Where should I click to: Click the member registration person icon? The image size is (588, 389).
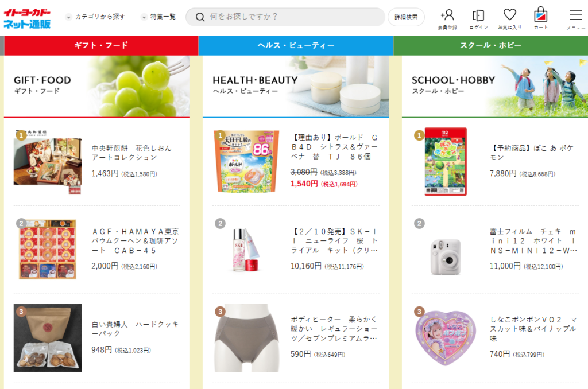click(447, 15)
